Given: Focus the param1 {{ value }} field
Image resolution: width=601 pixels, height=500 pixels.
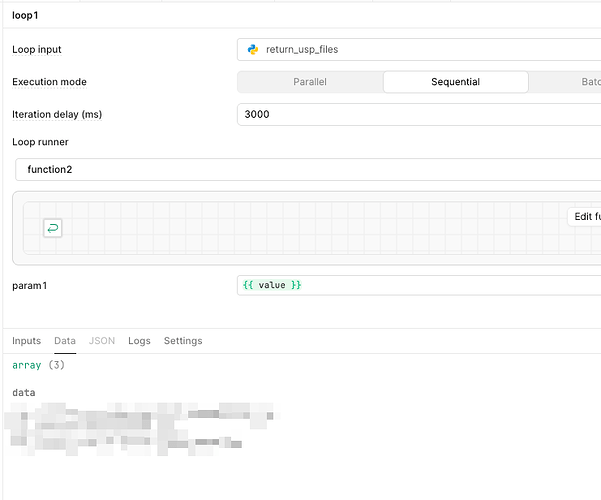Looking at the screenshot, I should pos(420,285).
